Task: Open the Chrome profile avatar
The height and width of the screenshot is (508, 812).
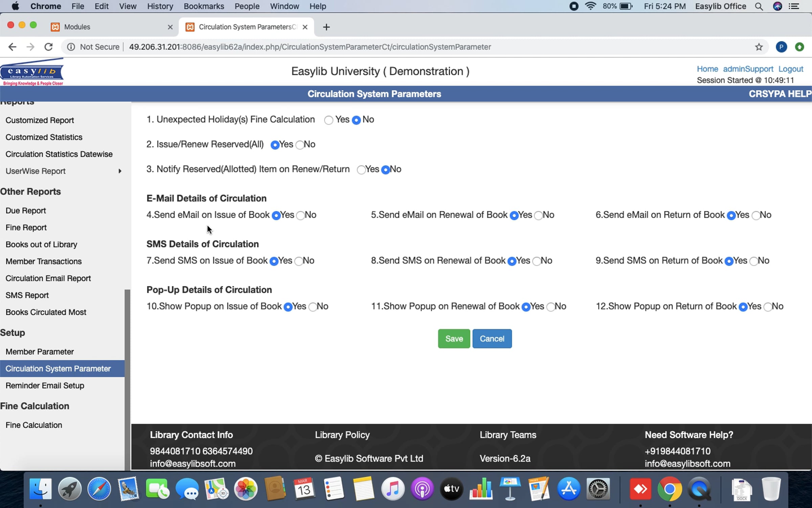Action: 781,47
